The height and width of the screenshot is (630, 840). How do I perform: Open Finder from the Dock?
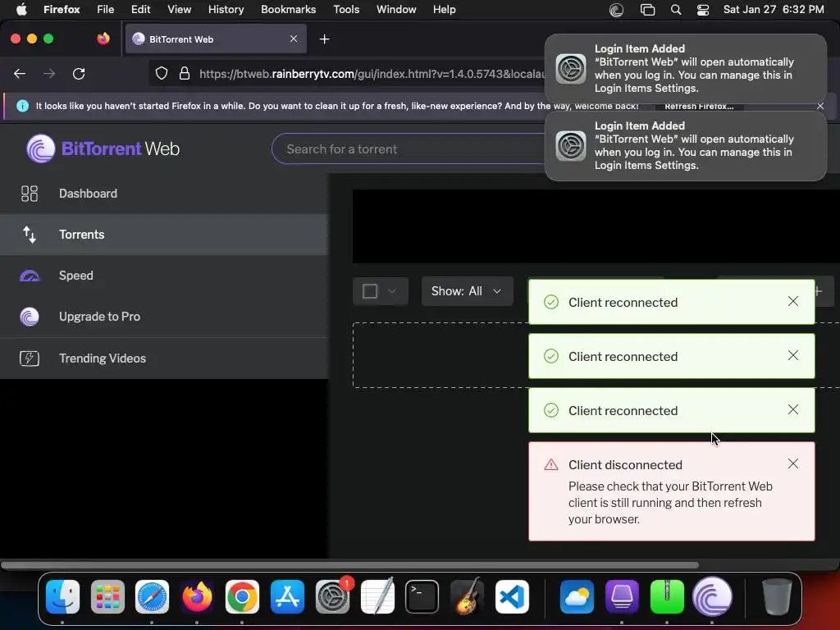coord(62,597)
